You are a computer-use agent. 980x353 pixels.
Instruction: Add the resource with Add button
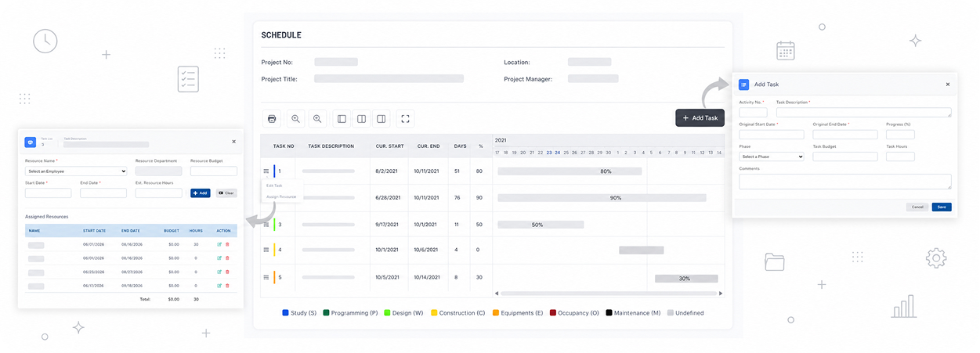[201, 193]
